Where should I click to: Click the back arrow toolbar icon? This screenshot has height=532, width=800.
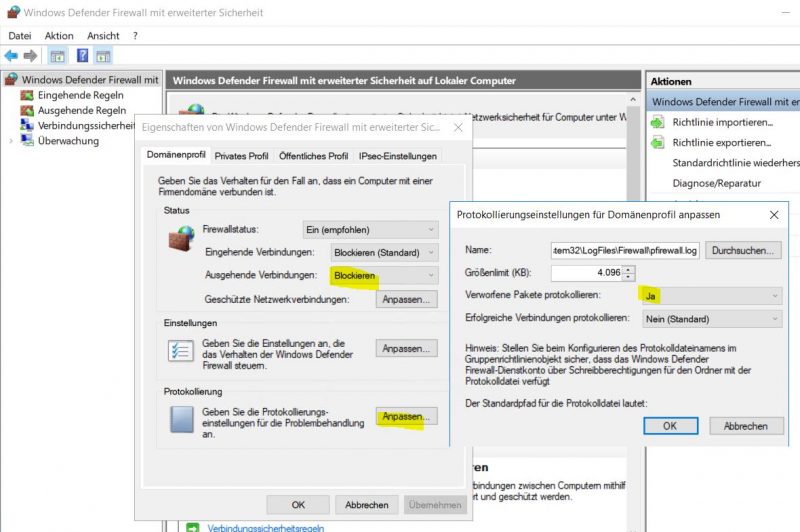pos(11,56)
